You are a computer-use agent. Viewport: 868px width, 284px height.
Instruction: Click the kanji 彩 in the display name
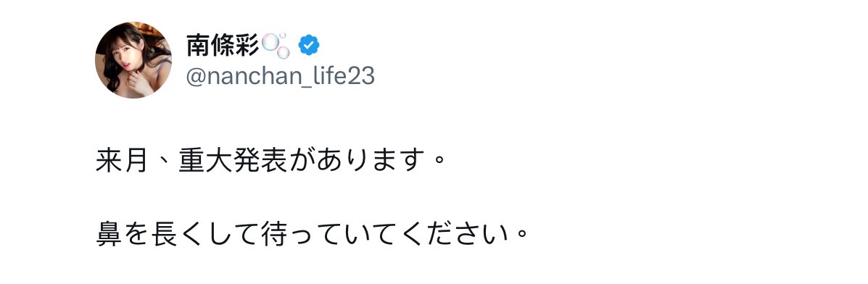pyautogui.click(x=247, y=46)
